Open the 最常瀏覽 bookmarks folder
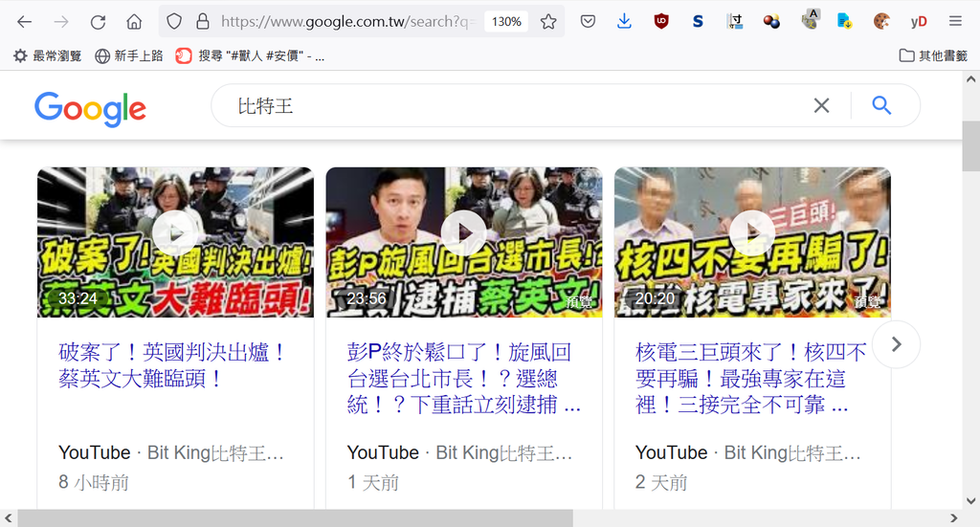The height and width of the screenshot is (527, 980). (x=48, y=56)
